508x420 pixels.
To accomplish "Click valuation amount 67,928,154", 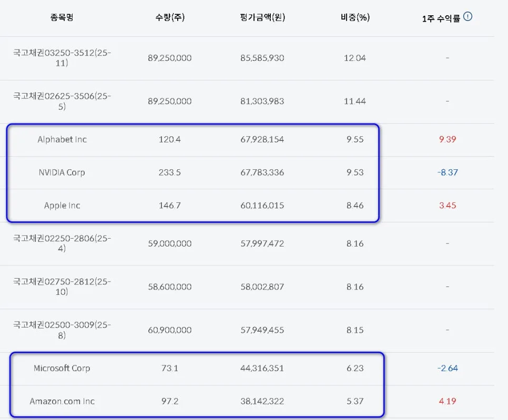I will point(262,140).
